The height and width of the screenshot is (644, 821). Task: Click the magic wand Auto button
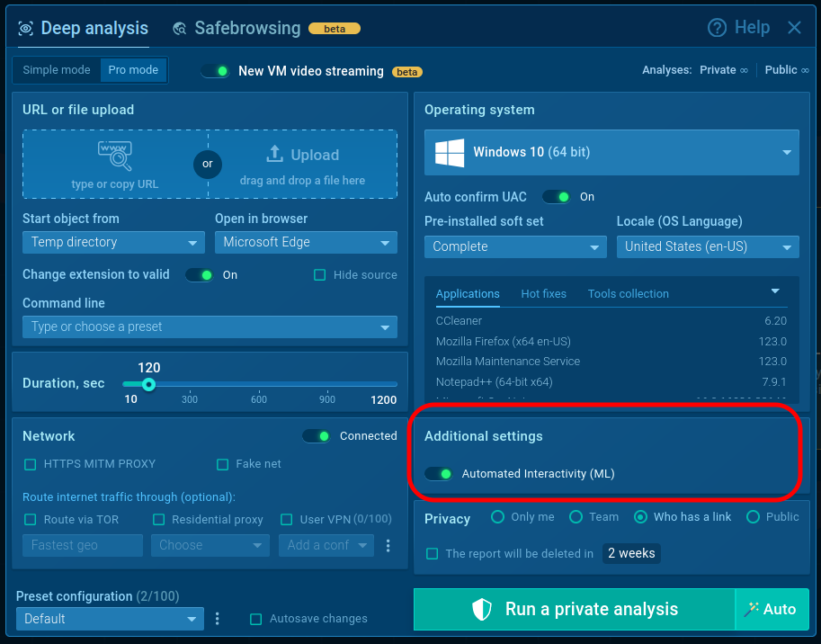coord(772,610)
